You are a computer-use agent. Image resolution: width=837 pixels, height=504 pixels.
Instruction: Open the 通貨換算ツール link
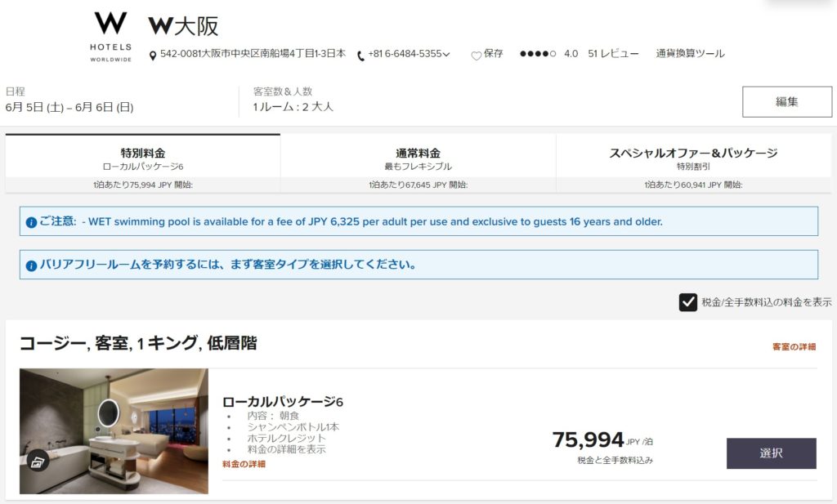(x=690, y=54)
